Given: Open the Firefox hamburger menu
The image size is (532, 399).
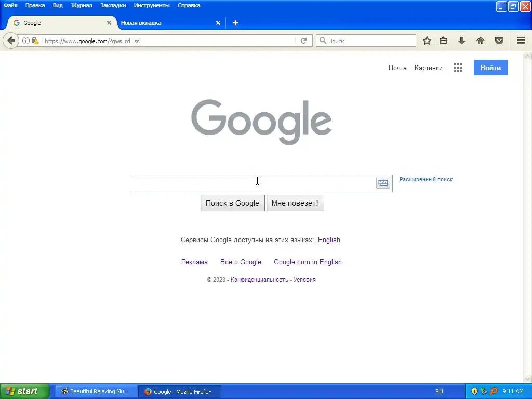Looking at the screenshot, I should tap(521, 41).
